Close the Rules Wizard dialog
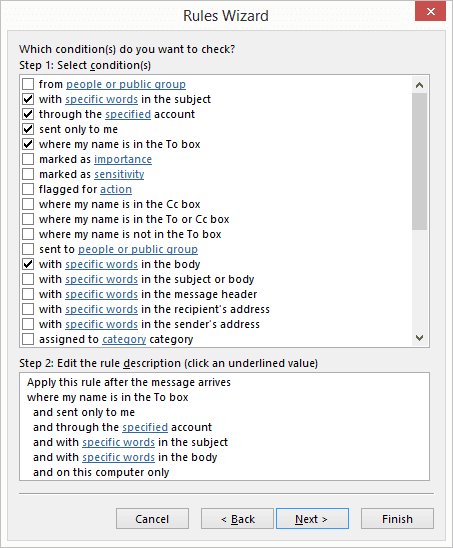Image resolution: width=453 pixels, height=548 pixels. tap(430, 12)
